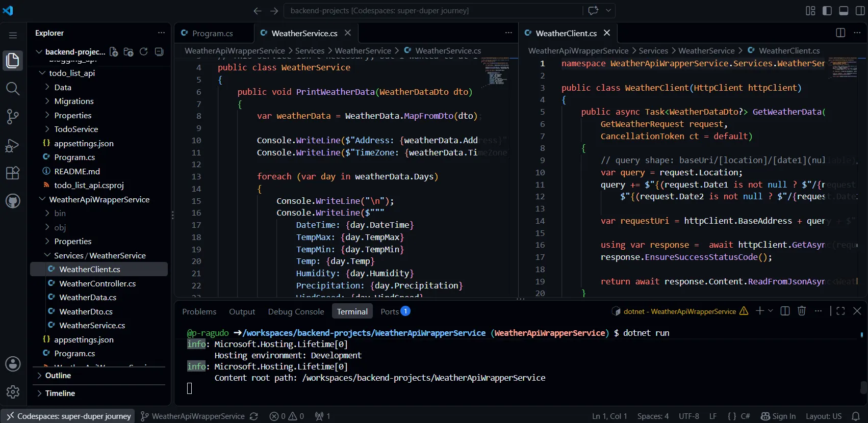The height and width of the screenshot is (423, 868).
Task: Open the new terminal launch profile dropdown
Action: [x=771, y=311]
